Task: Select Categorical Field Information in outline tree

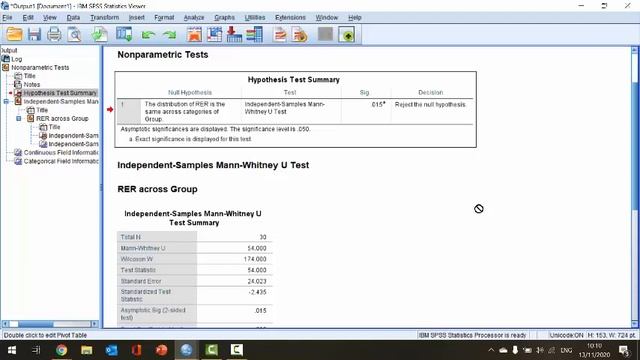Action: coord(61,161)
